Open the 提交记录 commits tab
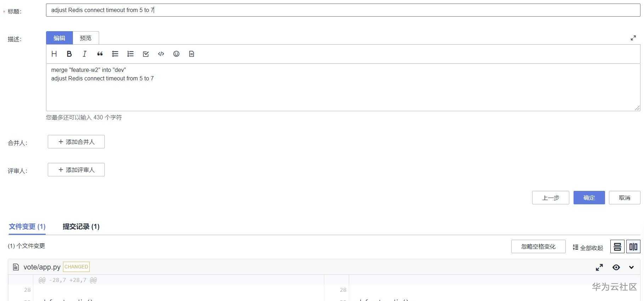This screenshot has height=301, width=644. pos(81,227)
